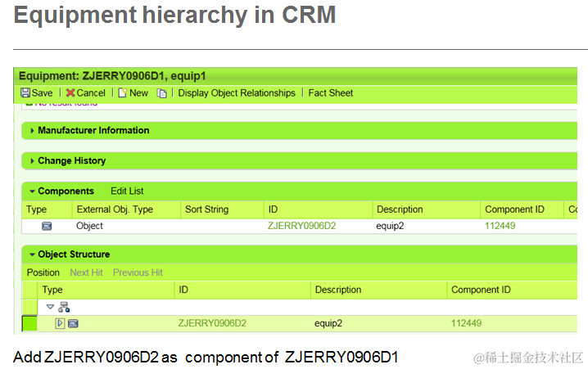Click the equipment icon in ZJERRY0906D2 structure row
Image resolution: width=588 pixels, height=369 pixels.
73,323
